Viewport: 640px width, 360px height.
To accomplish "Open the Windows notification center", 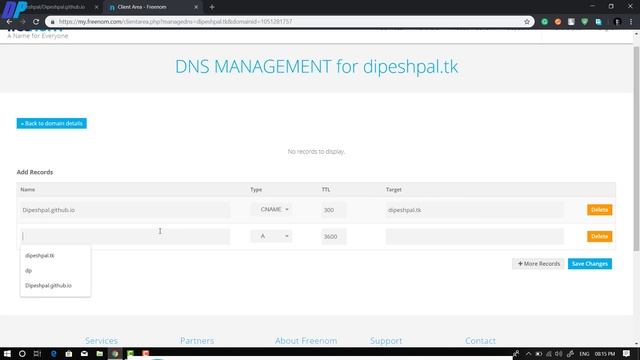I will [627, 353].
